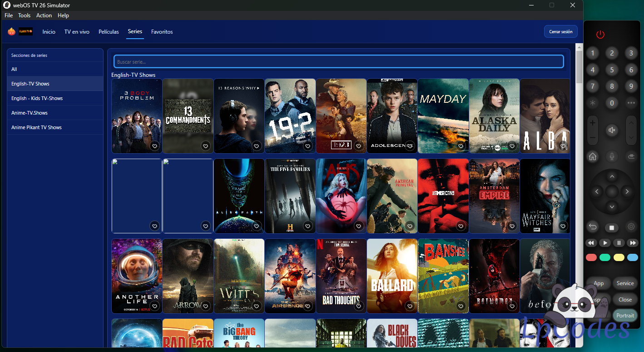
Task: Click the Cerrar sesión button
Action: 560,32
